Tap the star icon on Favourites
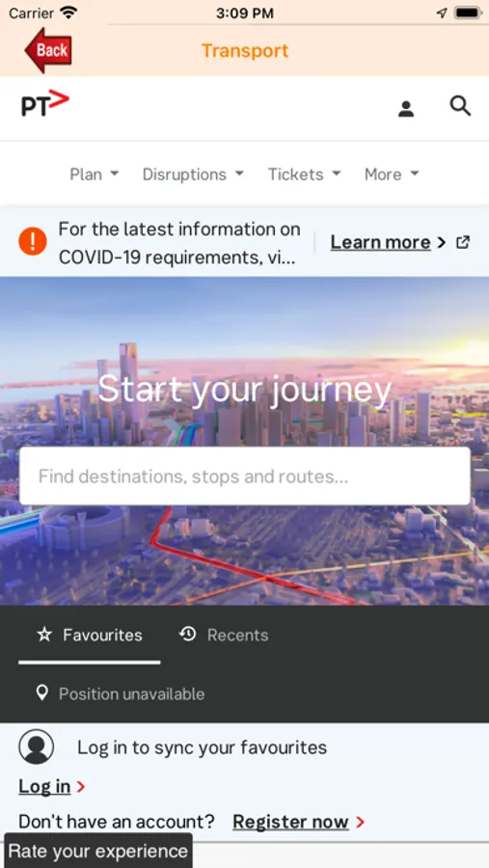 44,635
